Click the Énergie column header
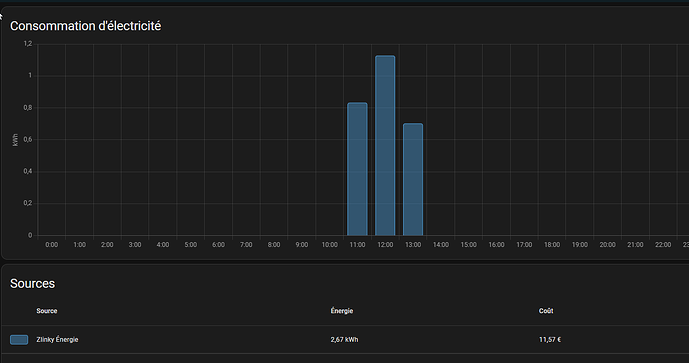Viewport: 689px width, 363px height. coord(342,311)
